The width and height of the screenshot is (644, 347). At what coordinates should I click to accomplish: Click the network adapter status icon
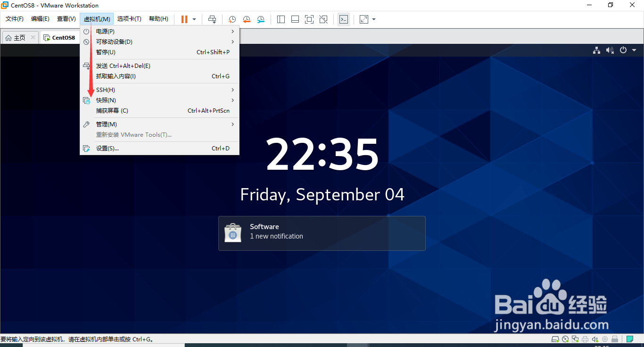click(x=575, y=339)
